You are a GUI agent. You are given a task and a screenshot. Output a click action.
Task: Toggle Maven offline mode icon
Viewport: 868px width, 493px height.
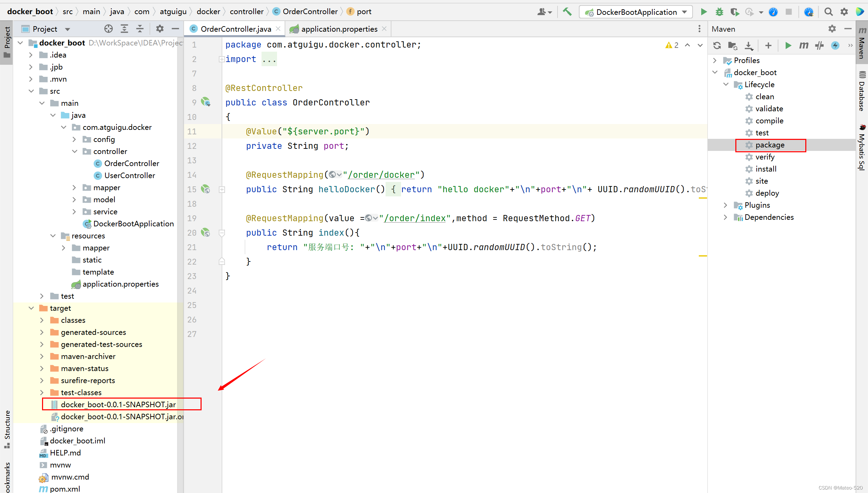[x=819, y=45]
